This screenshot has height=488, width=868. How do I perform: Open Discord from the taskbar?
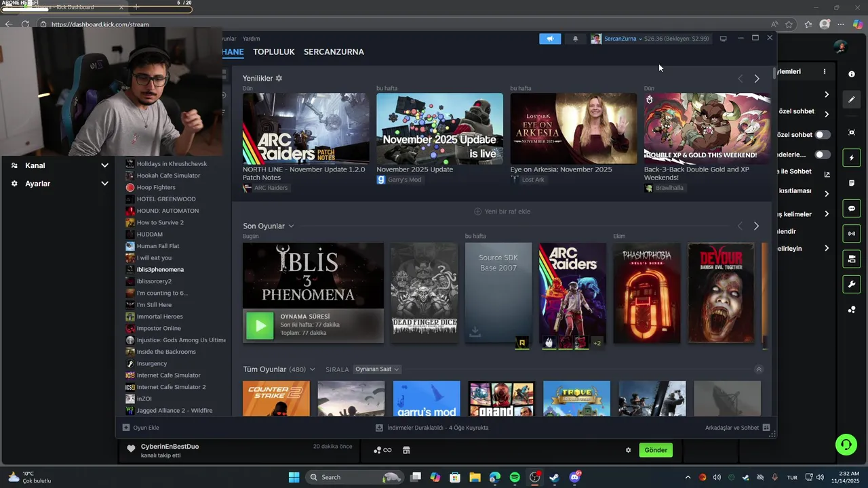tap(574, 477)
